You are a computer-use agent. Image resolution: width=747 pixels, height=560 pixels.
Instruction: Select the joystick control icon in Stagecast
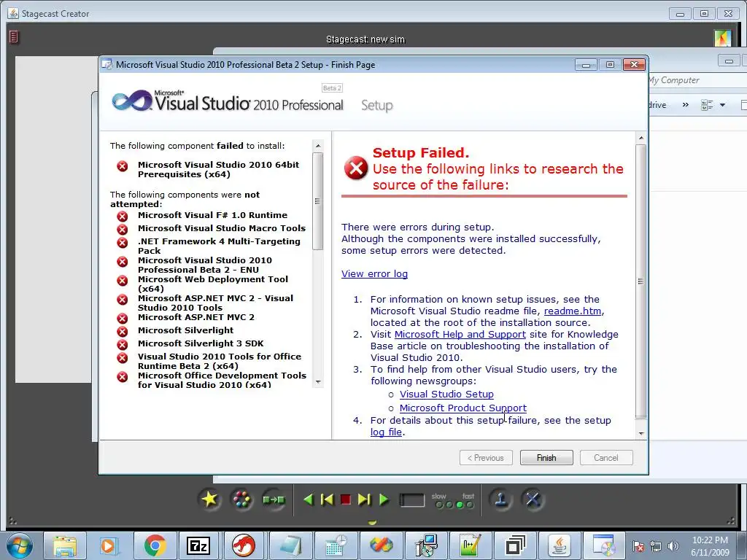(500, 499)
